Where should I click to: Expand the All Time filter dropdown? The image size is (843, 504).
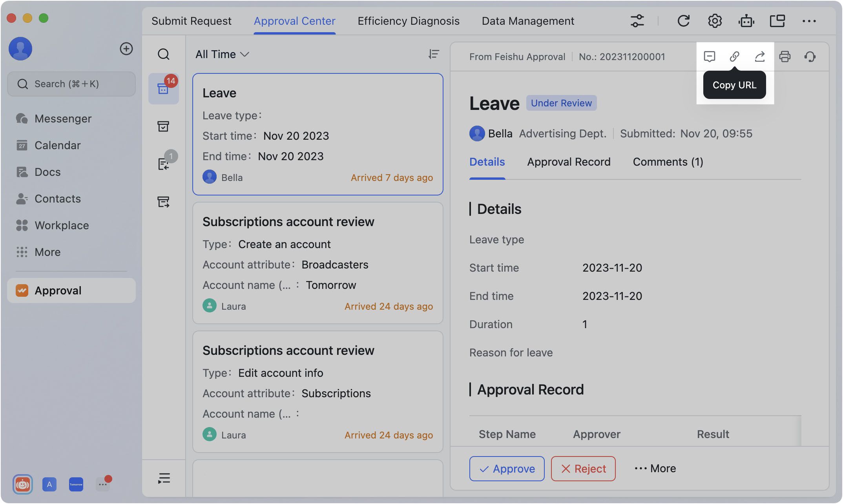pos(222,54)
